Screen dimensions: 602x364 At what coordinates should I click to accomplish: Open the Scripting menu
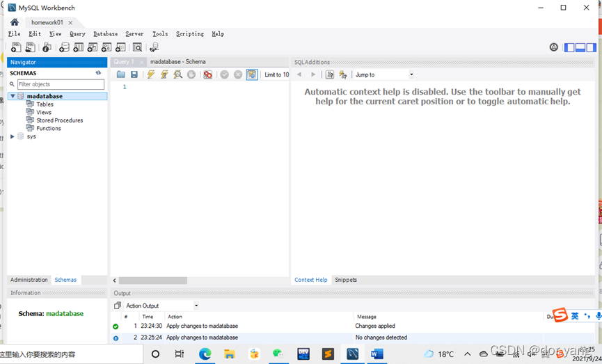point(190,34)
